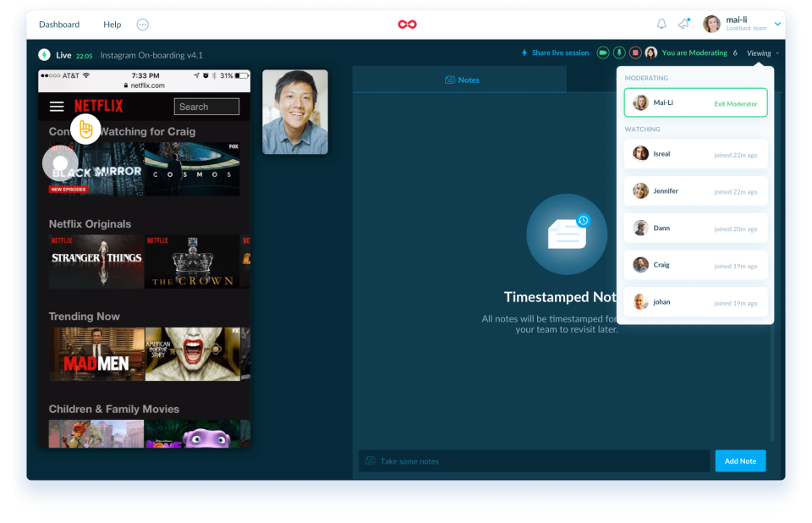Click the note icon inside the notes field
812x523 pixels.
point(370,460)
